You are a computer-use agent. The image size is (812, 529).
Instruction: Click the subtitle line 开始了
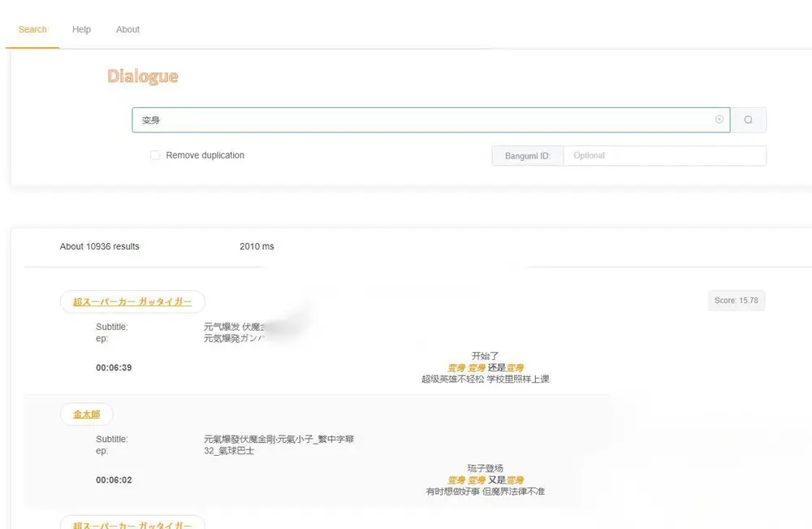tap(486, 356)
